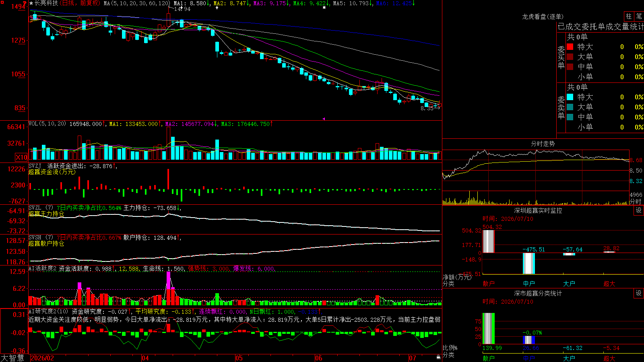644x362 pixels.
Task: Click the lock icon on the timeline bar
Action: pos(439,357)
